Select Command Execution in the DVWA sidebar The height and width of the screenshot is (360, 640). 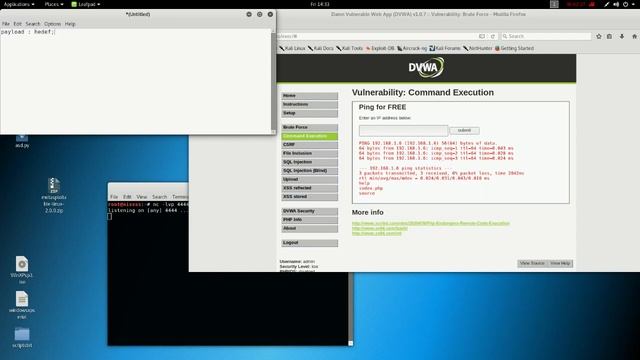click(309, 136)
